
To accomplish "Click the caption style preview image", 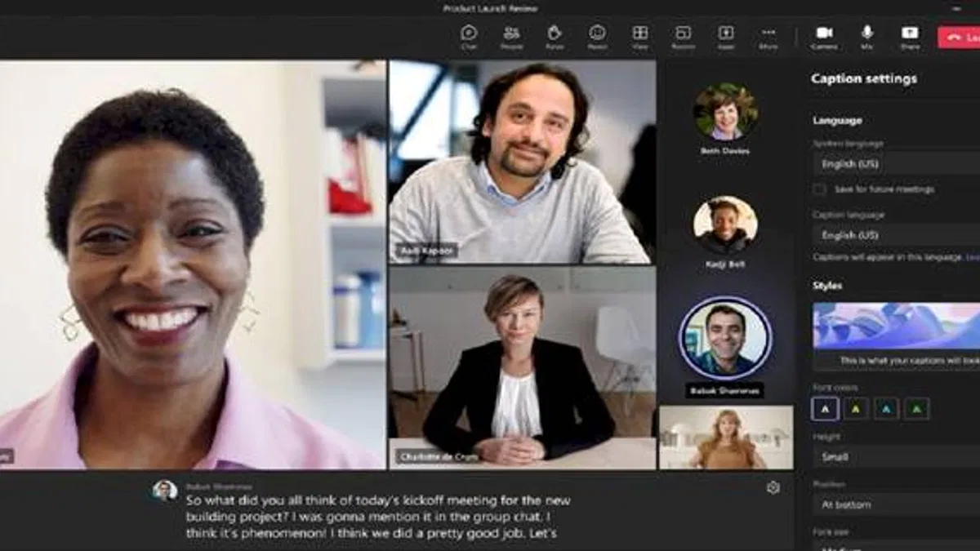I will (897, 327).
